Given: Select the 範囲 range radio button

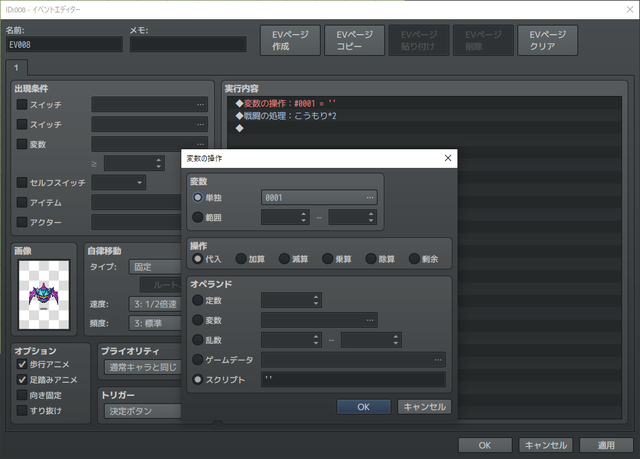Looking at the screenshot, I should pyautogui.click(x=198, y=217).
